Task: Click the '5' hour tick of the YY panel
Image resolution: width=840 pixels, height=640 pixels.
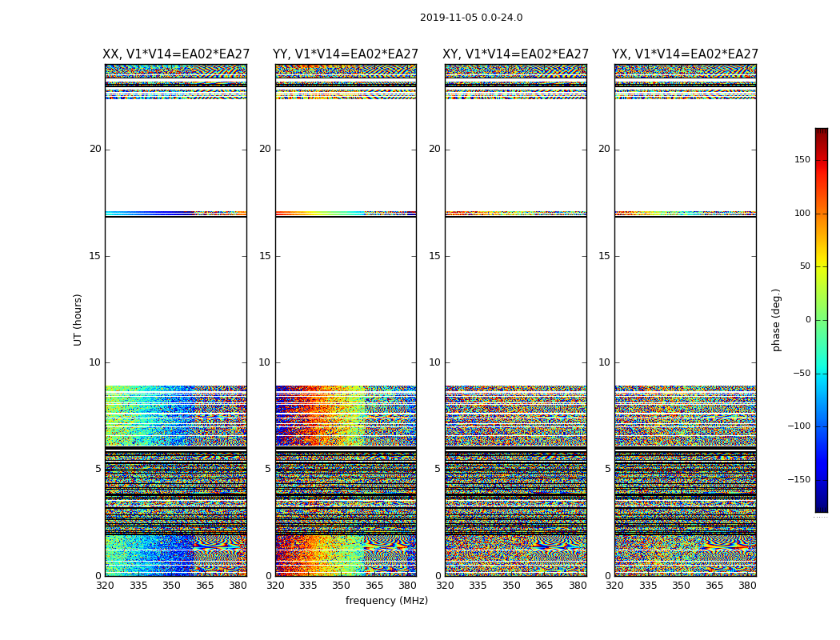Action: tap(268, 469)
